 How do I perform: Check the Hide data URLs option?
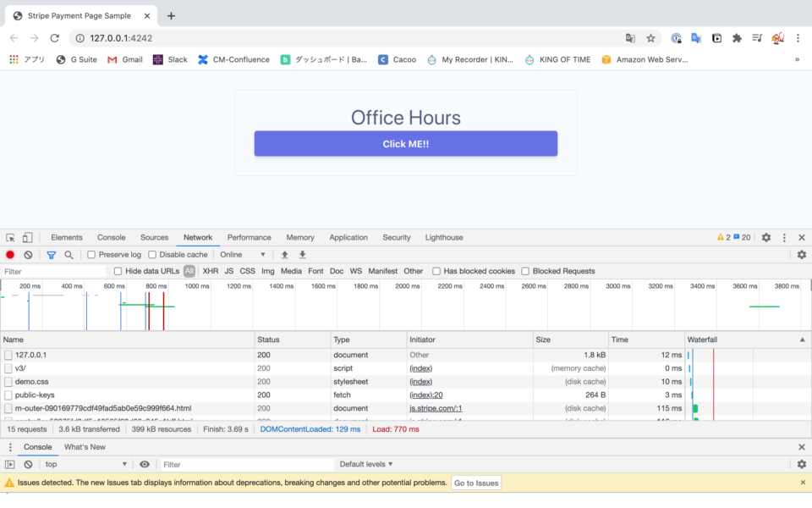(x=118, y=271)
